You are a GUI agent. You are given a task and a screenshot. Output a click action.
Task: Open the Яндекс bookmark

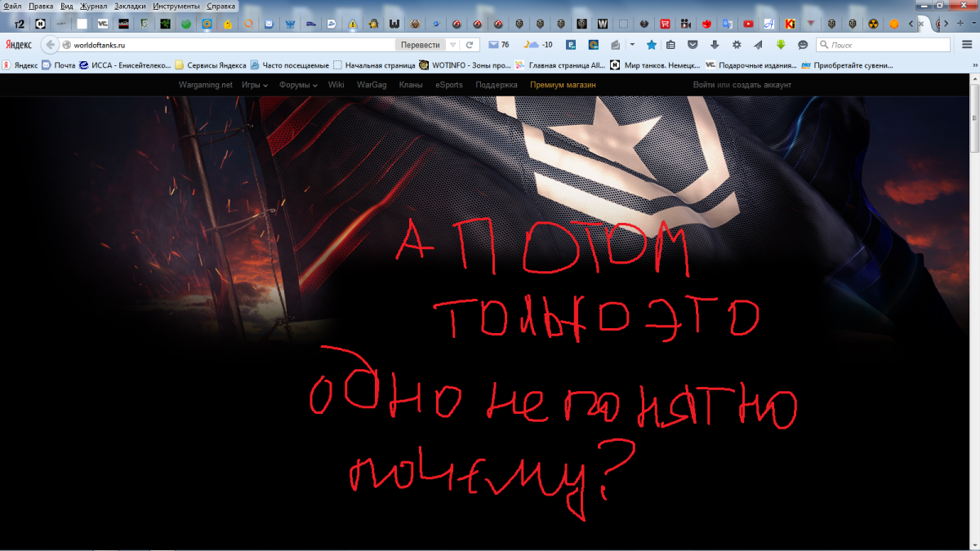(20, 65)
